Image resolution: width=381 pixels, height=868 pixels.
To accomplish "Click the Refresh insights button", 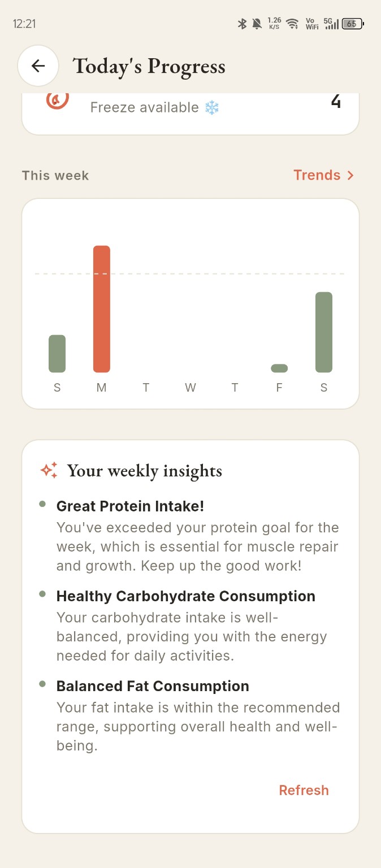I will click(304, 790).
